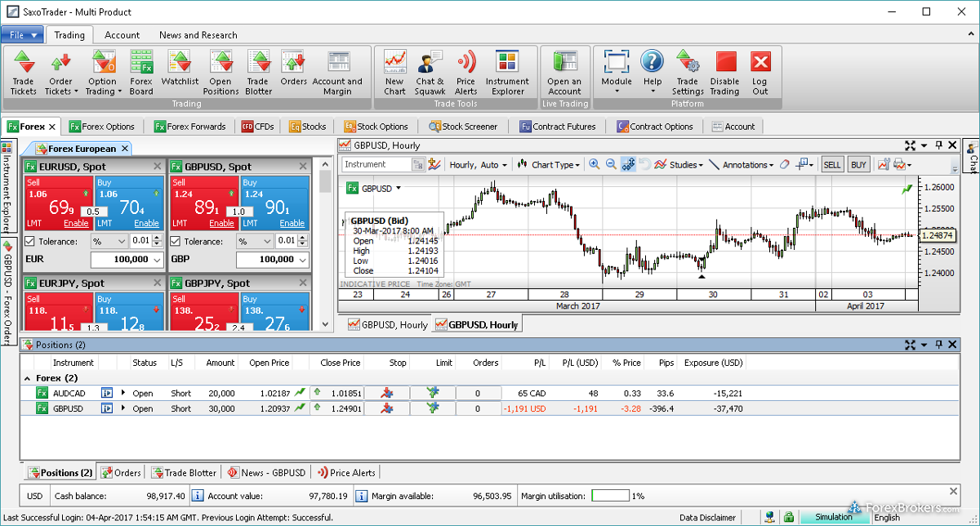Open the Option Trading dropdown
980x526 pixels.
coord(103,74)
